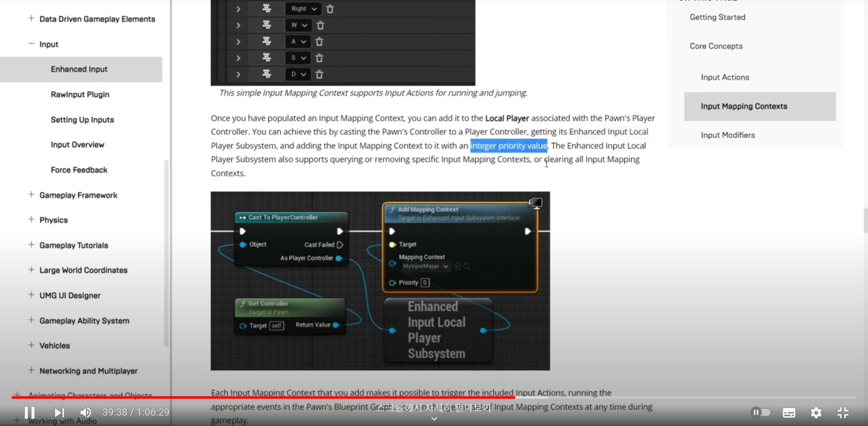Delete the S key mapping
868x426 pixels.
(319, 58)
